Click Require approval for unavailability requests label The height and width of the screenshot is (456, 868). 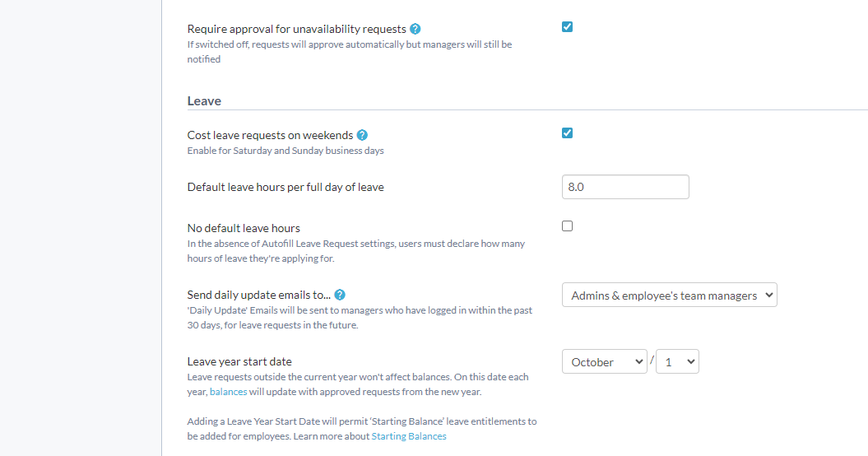pos(297,29)
